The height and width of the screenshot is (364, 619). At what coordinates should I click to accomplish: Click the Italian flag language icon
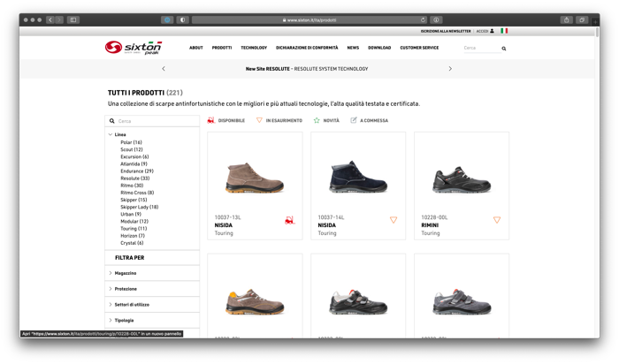[x=504, y=31]
